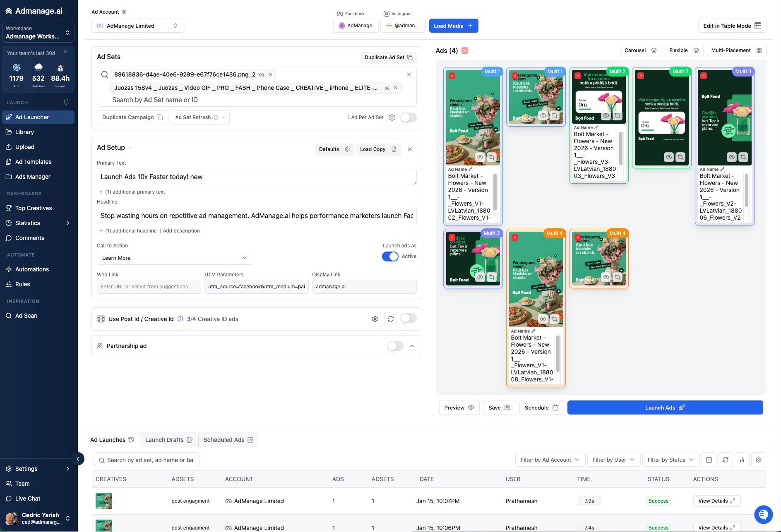Open Ad Scan in sidebar
Image resolution: width=781 pixels, height=532 pixels.
coord(38,316)
